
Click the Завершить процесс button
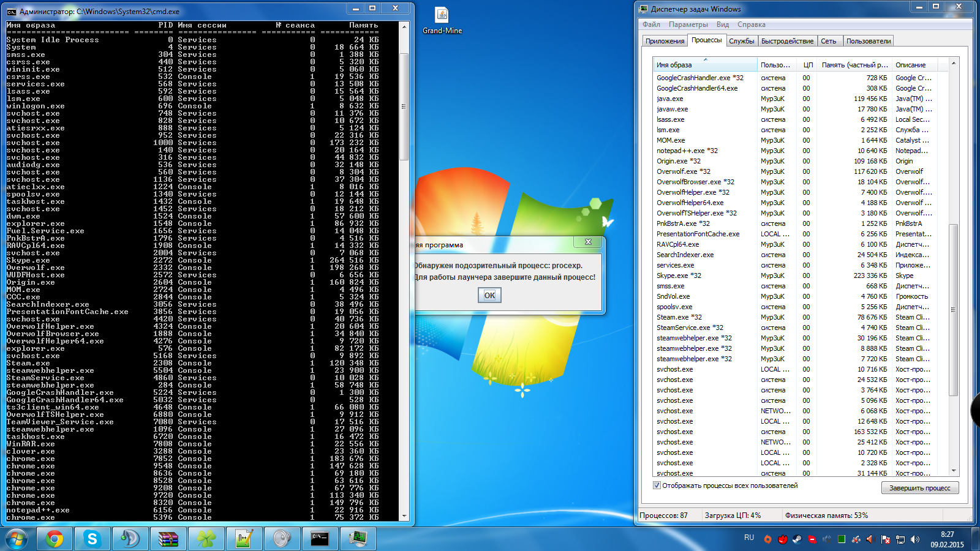pyautogui.click(x=920, y=488)
